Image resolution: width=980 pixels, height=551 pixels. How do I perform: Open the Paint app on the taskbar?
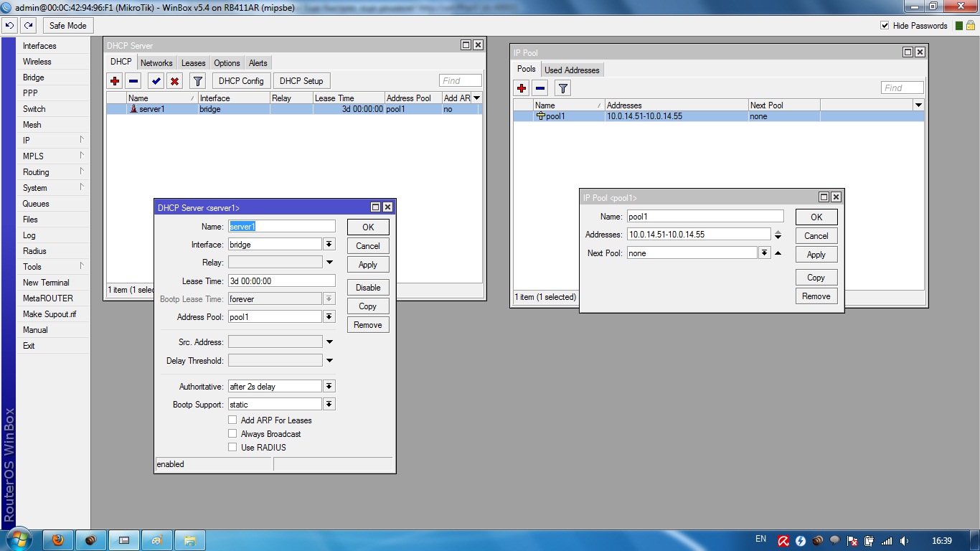point(157,540)
